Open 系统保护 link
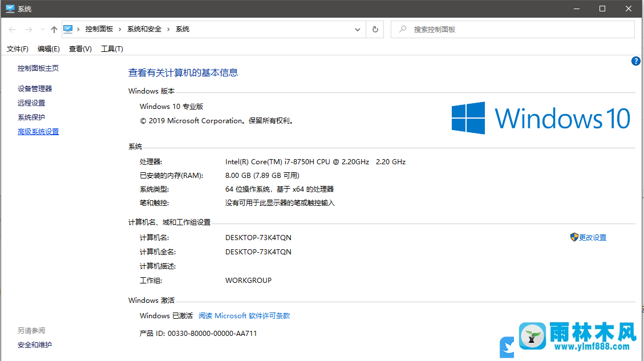The width and height of the screenshot is (644, 361). click(x=31, y=117)
